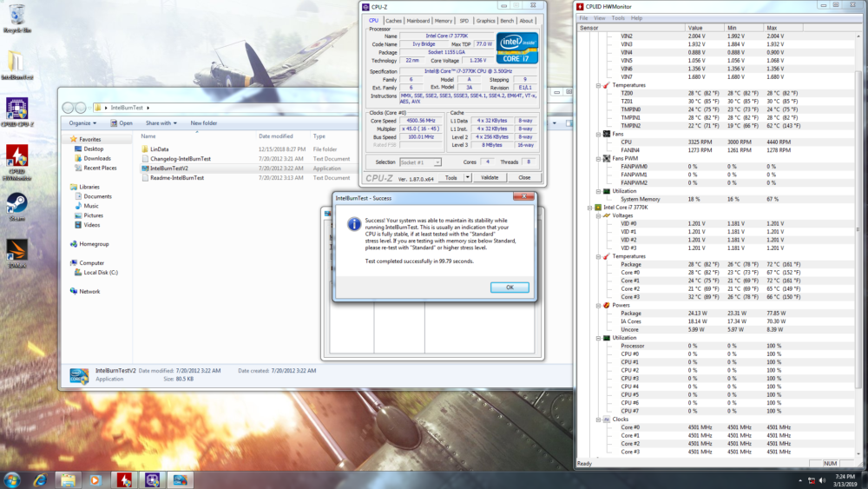
Task: Open Downloads in Favorites sidebar
Action: pos(97,158)
